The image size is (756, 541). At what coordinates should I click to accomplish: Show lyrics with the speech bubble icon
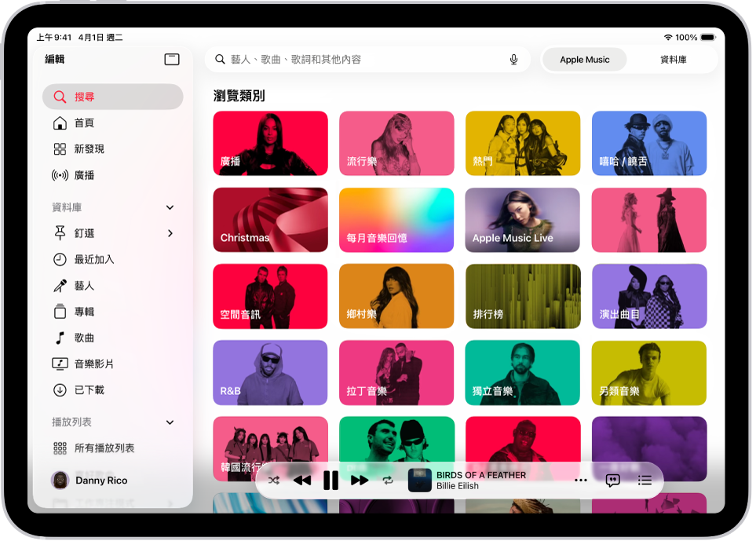tap(612, 481)
